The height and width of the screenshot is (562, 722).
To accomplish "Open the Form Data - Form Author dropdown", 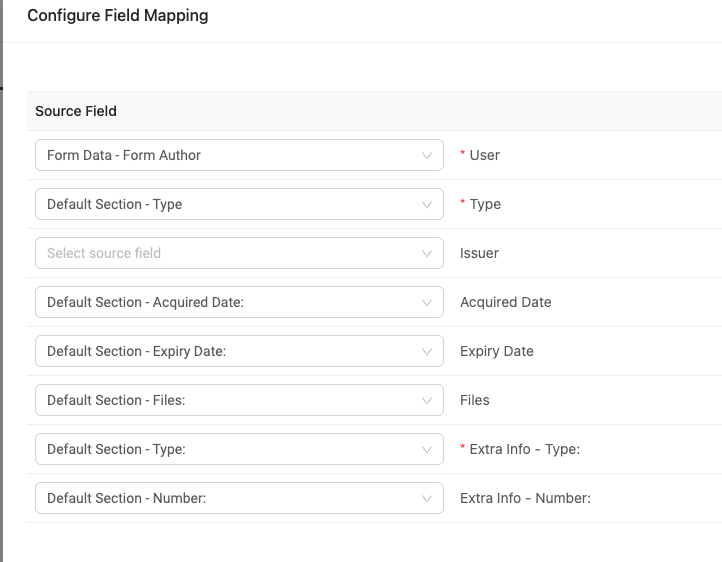I will tap(239, 155).
